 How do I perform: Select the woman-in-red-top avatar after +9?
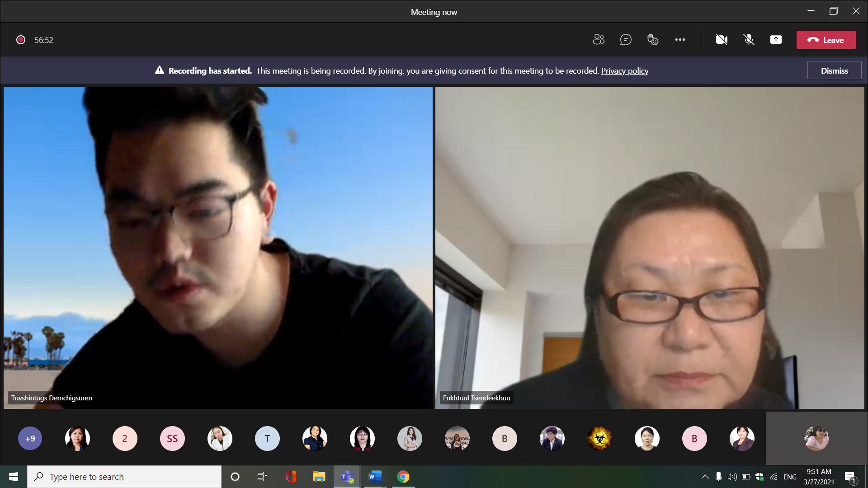tap(77, 438)
